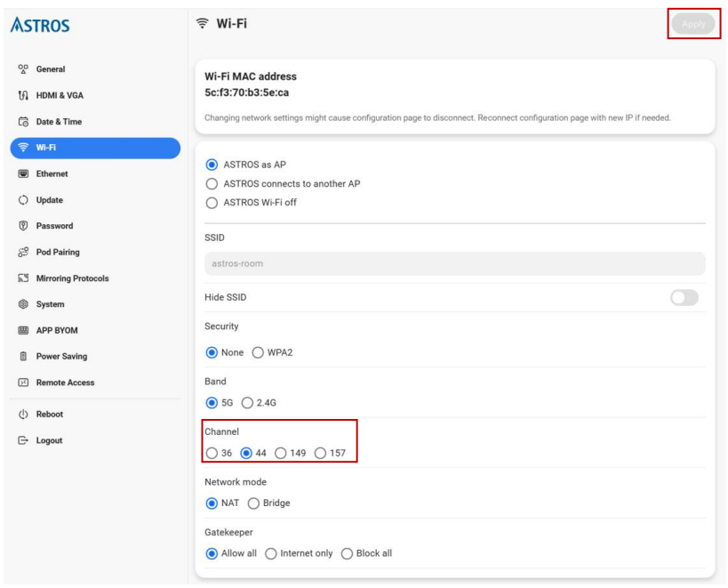Choose WPA2 security option
This screenshot has height=588, width=728.
[258, 352]
